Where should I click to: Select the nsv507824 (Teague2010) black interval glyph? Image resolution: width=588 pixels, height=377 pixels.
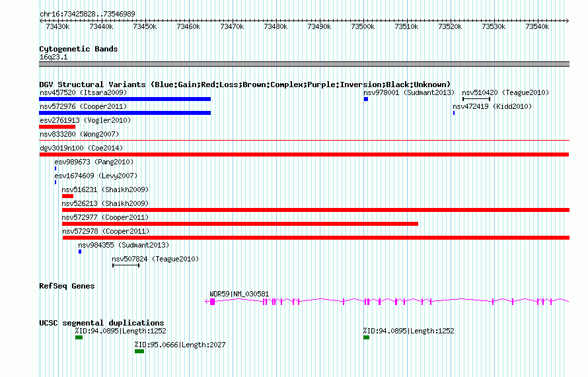pos(126,265)
